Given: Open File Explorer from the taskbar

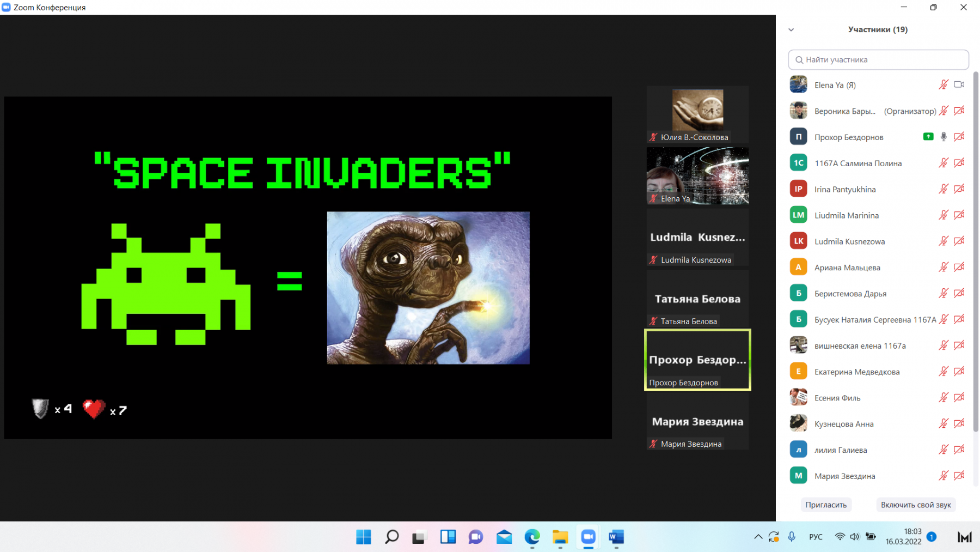Looking at the screenshot, I should 560,537.
